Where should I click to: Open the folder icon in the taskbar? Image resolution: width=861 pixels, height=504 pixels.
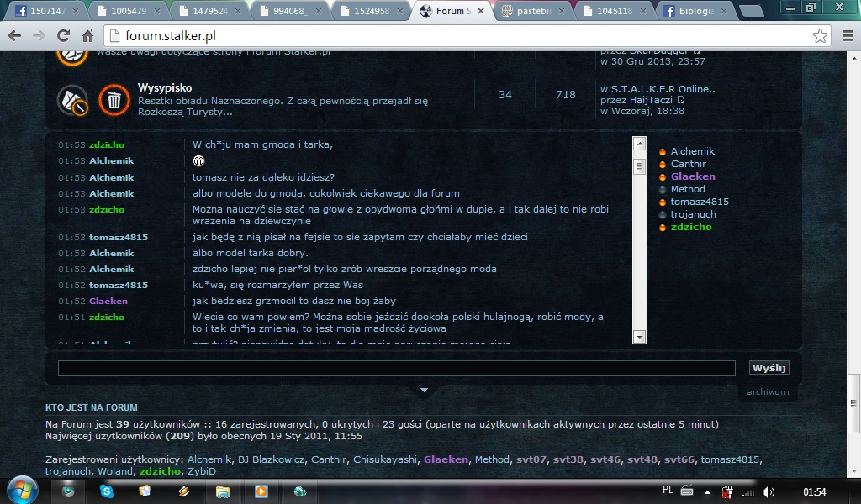222,491
